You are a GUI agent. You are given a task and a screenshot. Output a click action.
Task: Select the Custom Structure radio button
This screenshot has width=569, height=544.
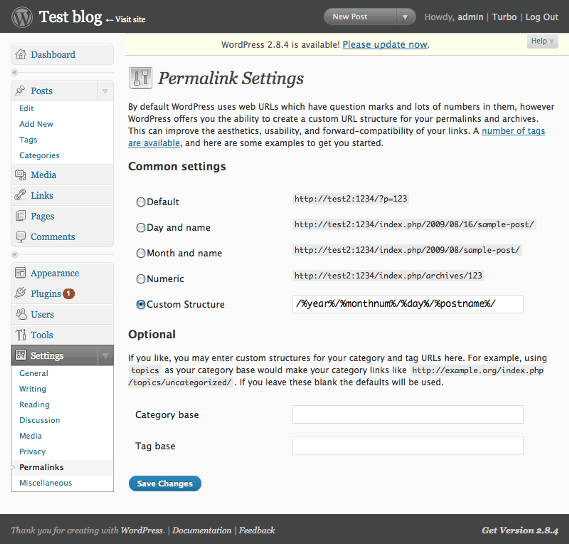pos(141,304)
